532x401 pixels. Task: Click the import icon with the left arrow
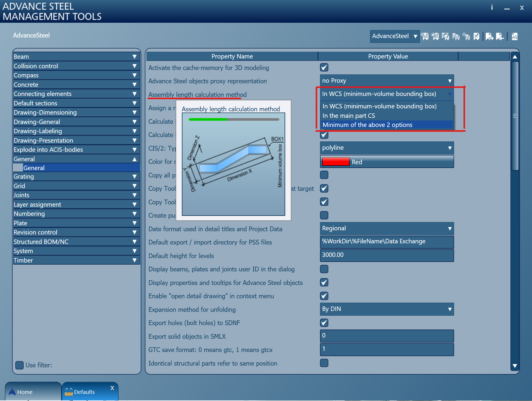coord(500,36)
